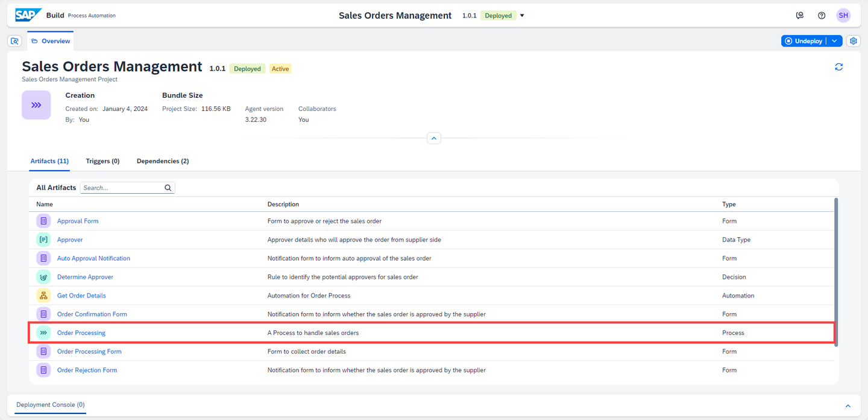Screen dimensions: 868x420
Task: Click the Sales Orders Management top bar title
Action: 395,16
